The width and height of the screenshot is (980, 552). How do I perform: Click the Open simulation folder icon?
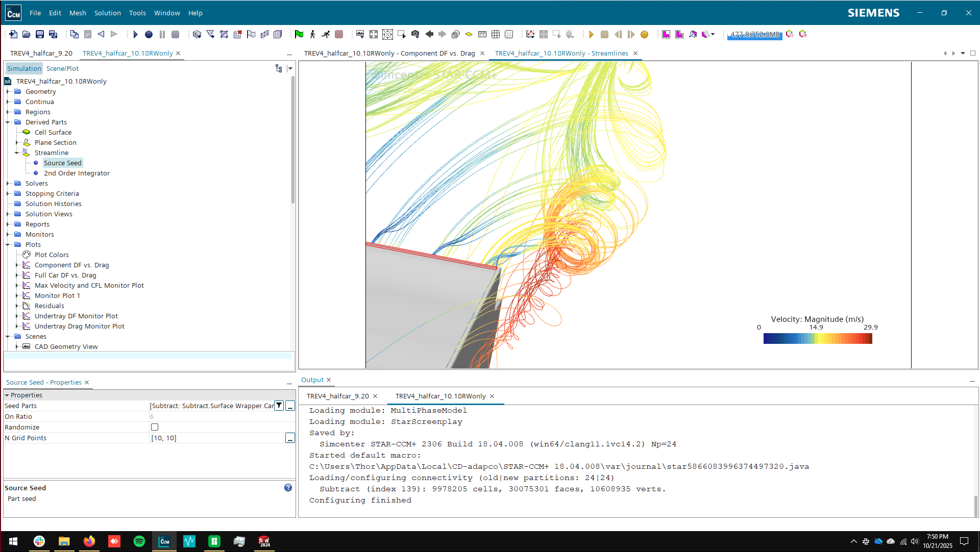27,34
